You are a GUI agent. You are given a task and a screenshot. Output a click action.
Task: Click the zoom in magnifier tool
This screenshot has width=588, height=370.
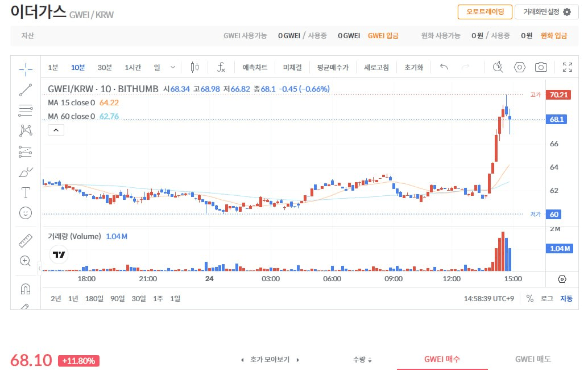26,261
